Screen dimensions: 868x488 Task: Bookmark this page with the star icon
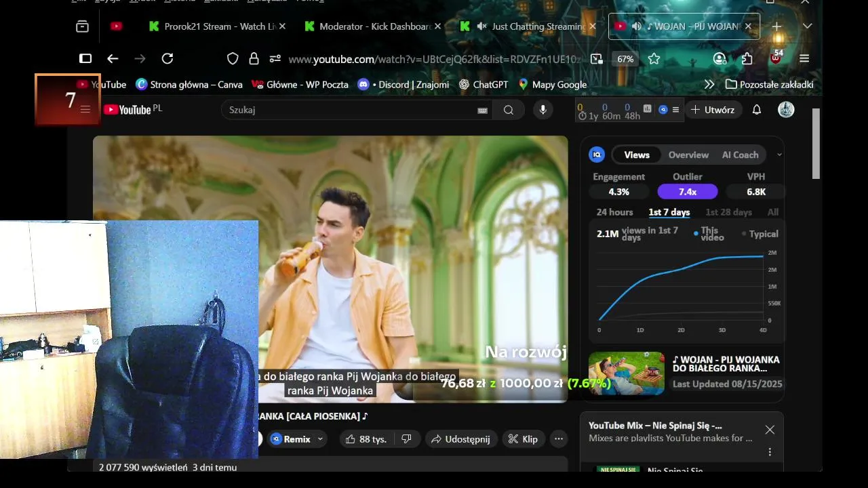(654, 59)
